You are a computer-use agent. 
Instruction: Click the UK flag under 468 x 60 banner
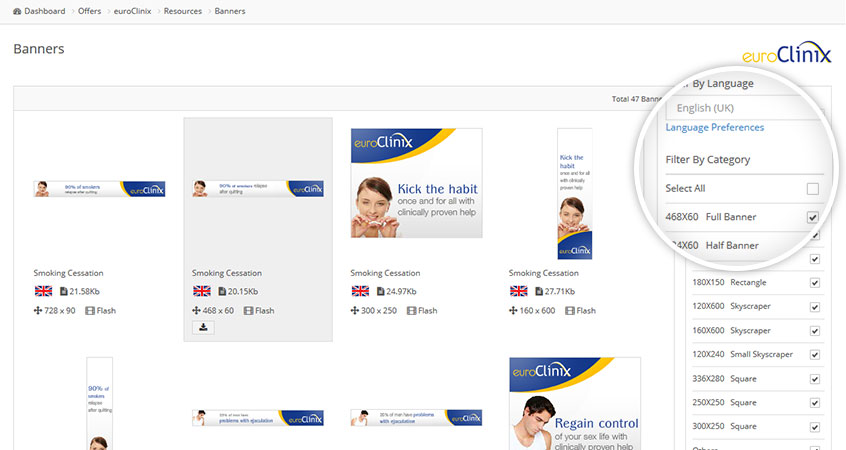(x=202, y=291)
